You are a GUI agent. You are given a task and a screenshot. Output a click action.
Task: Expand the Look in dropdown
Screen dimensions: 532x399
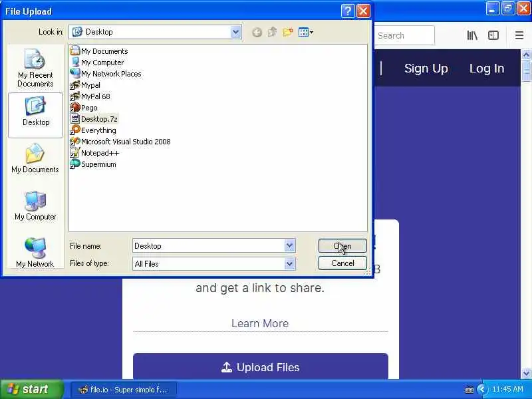tap(236, 32)
